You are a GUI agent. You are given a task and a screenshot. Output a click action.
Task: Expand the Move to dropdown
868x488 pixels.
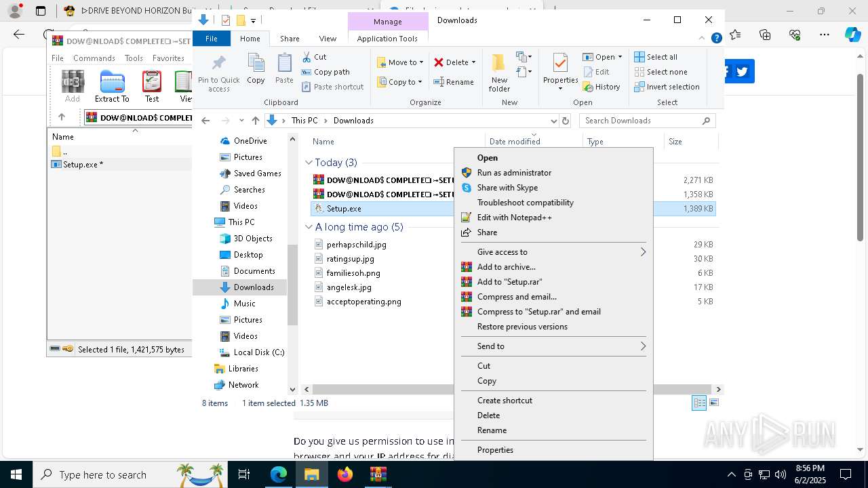pyautogui.click(x=421, y=62)
